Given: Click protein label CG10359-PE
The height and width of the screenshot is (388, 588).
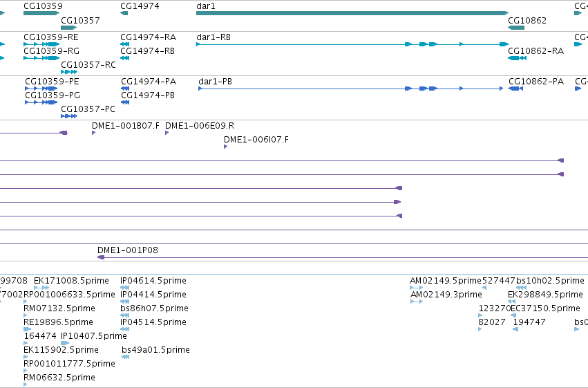Looking at the screenshot, I should (52, 82).
